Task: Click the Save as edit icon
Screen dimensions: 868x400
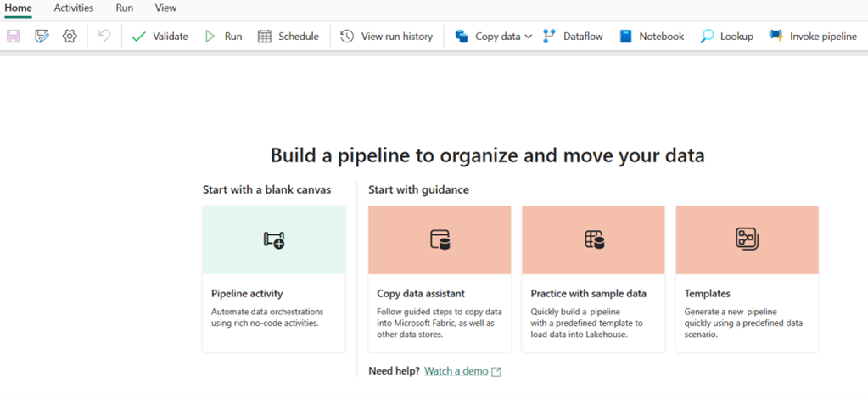Action: point(42,37)
